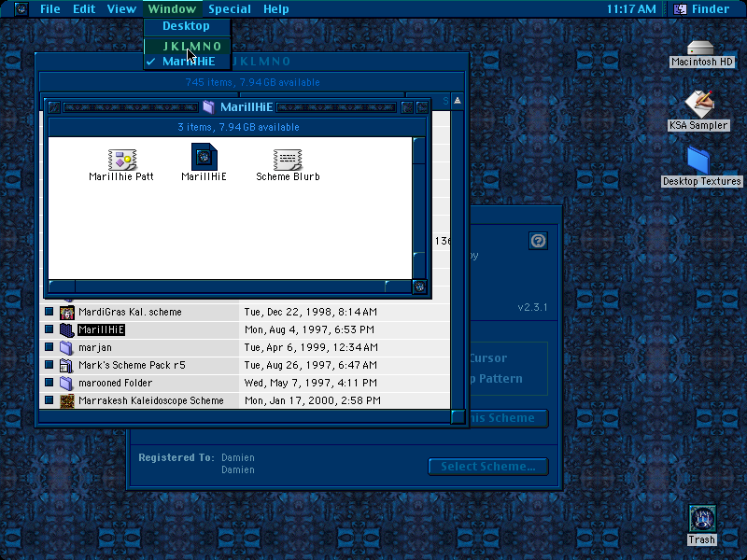Screen dimensions: 747x560
Task: Toggle the square beside MardiGras Kal. scheme
Action: 49,312
